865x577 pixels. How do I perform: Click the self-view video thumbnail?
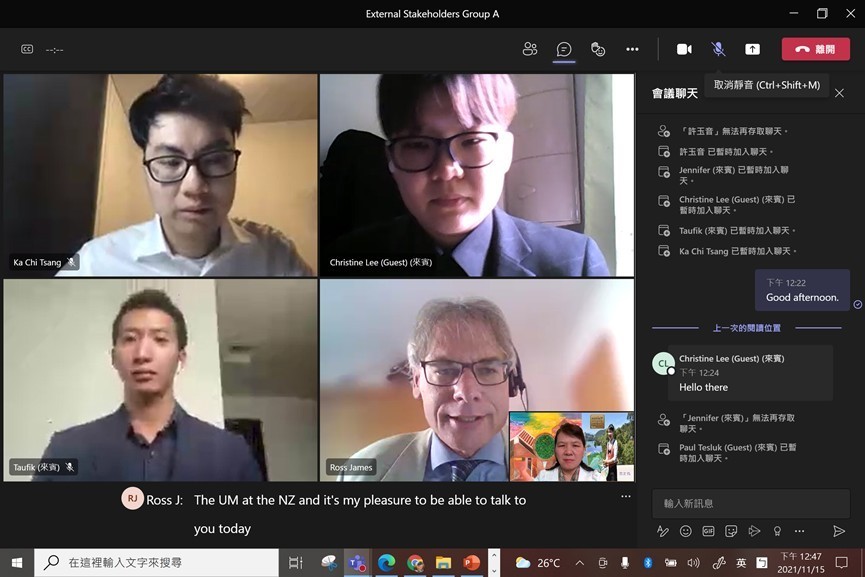(572, 446)
